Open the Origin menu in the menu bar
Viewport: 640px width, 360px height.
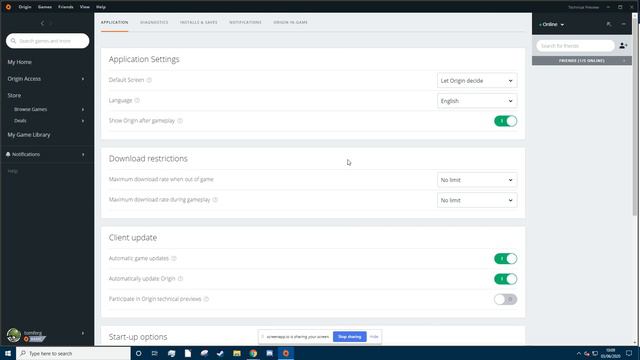coord(25,7)
